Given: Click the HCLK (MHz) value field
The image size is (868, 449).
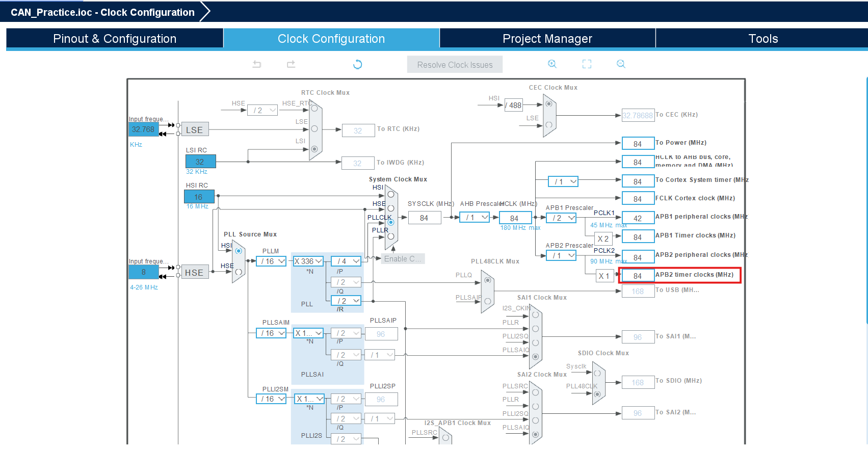Looking at the screenshot, I should tap(515, 218).
